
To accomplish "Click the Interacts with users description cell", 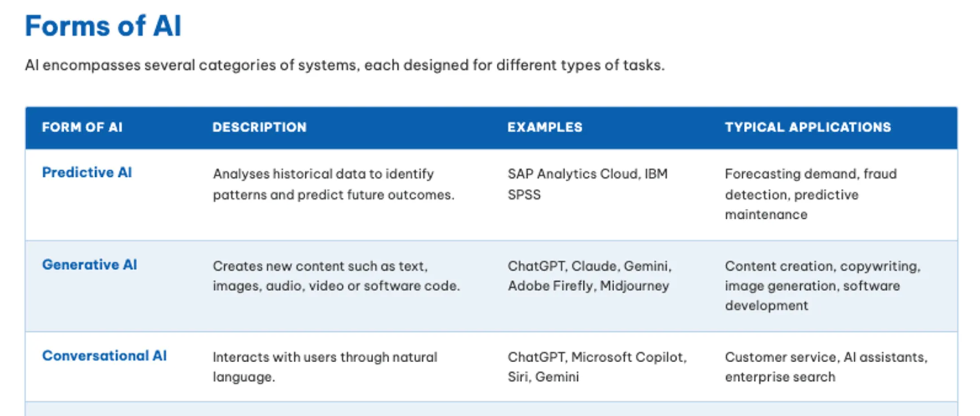I will pyautogui.click(x=325, y=367).
